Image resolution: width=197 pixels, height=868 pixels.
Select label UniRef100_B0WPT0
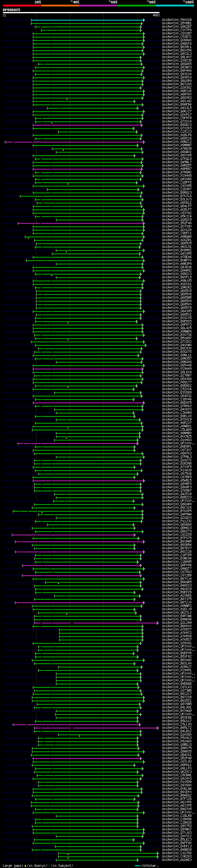tap(177, 260)
